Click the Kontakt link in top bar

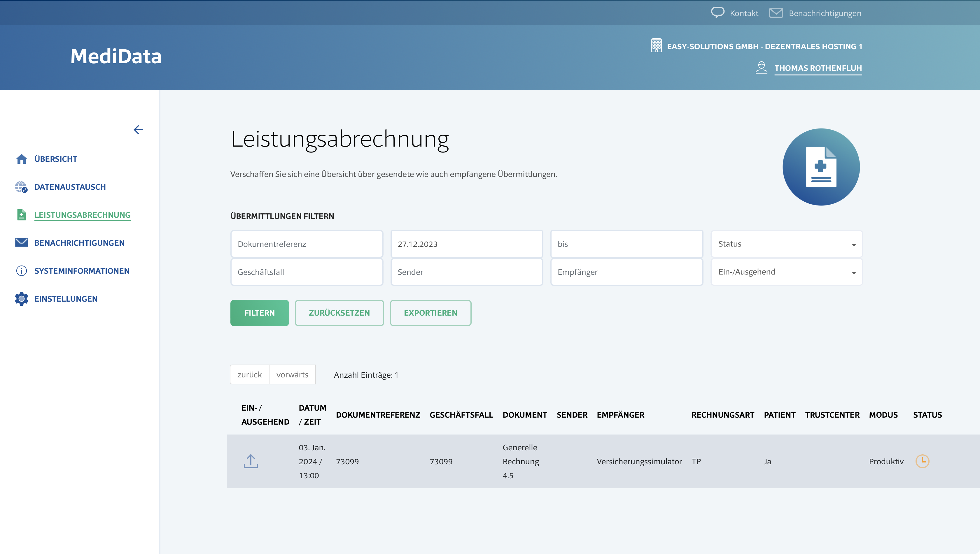click(x=744, y=13)
